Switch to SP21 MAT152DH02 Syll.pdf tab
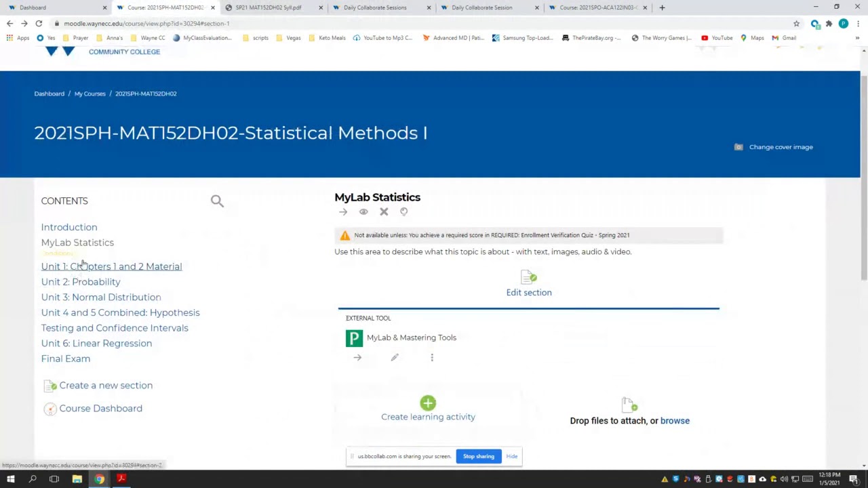868x488 pixels. 273,7
